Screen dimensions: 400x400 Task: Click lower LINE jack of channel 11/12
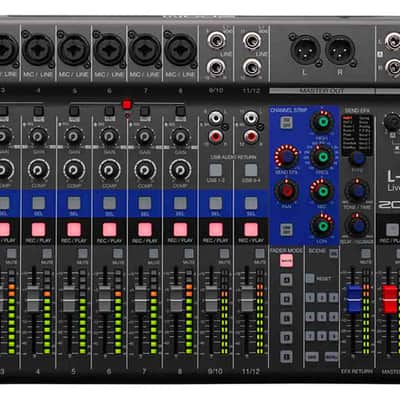tap(252, 68)
